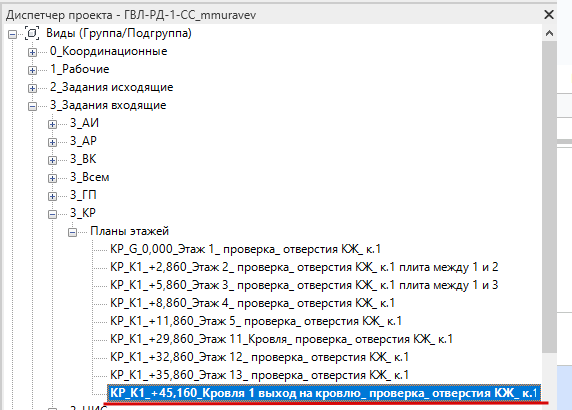Open view KP_K1_+11,860_Этаж 5_ проверка
Viewport: 572px width, 410px height.
point(256,321)
